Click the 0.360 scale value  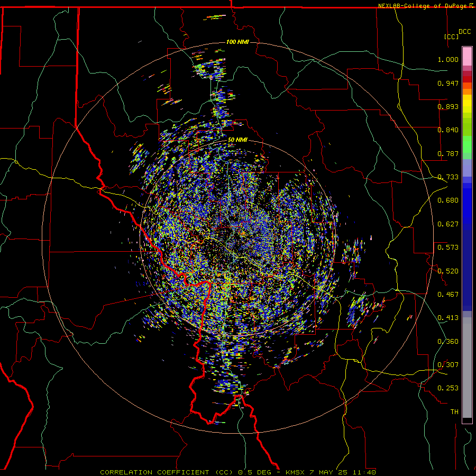(448, 342)
